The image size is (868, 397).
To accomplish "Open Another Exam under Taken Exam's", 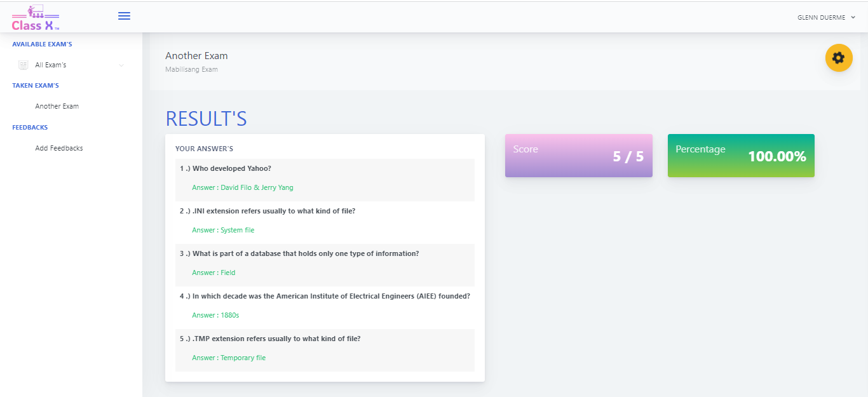I will [57, 106].
